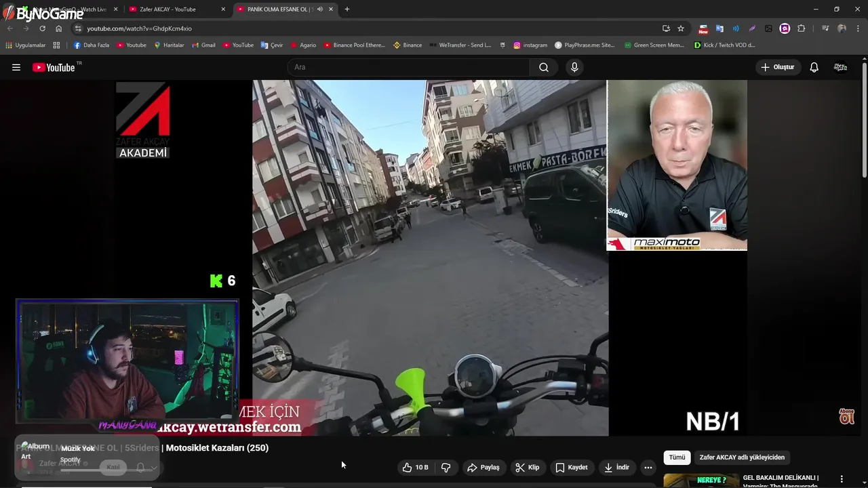This screenshot has height=488, width=868.
Task: Open the Agario bookmark
Action: [x=303, y=45]
